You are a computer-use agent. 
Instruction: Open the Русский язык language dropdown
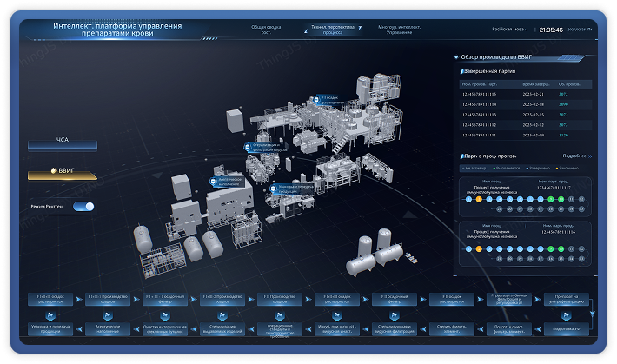pyautogui.click(x=509, y=30)
